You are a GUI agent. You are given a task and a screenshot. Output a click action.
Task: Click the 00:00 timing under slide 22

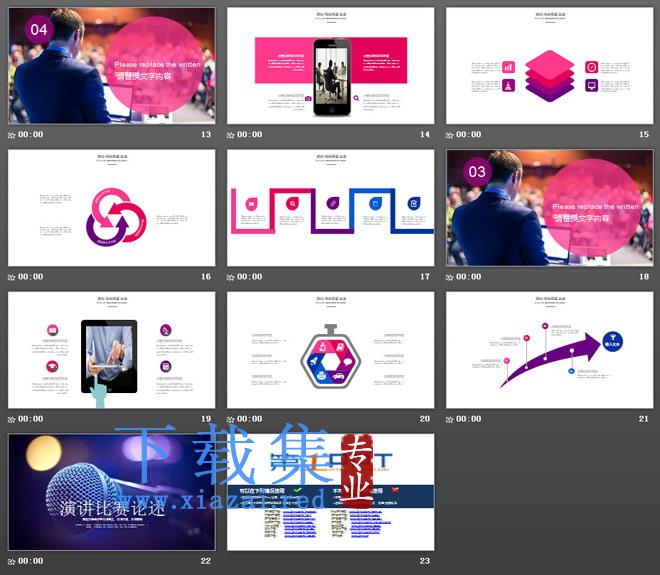30,561
